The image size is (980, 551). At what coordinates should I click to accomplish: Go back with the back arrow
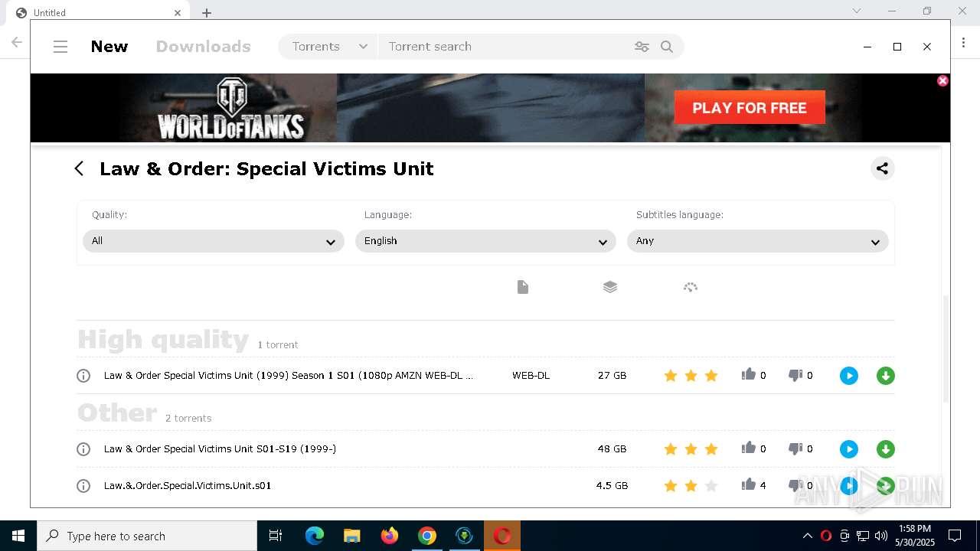click(79, 168)
